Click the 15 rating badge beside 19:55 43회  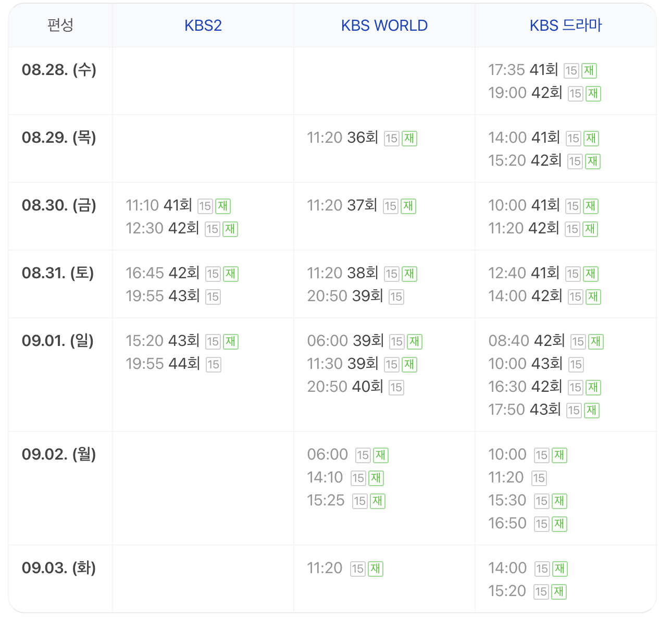tap(213, 296)
